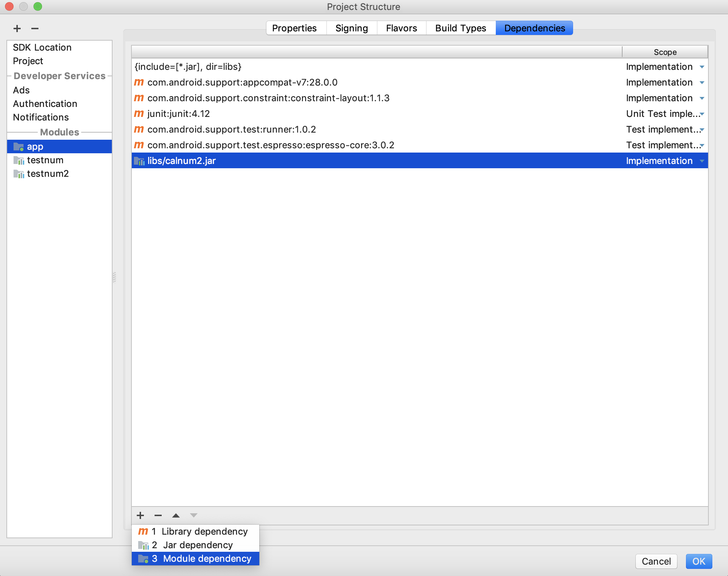Screen dimensions: 728x576
Task: Click the Maven icon beside test:runner:1.0.2
Action: tap(139, 129)
